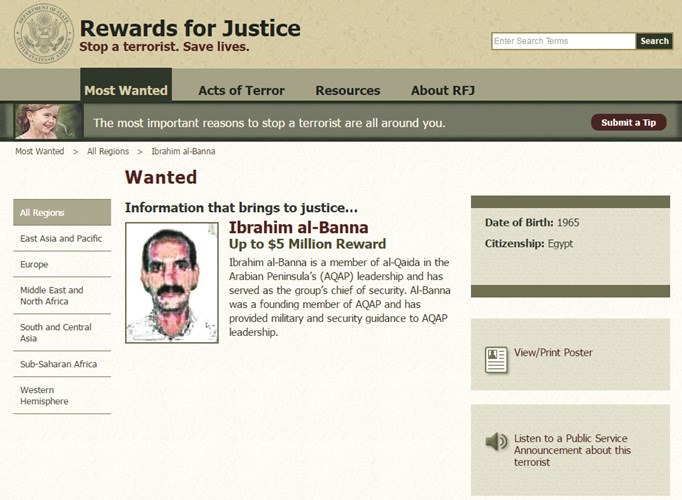Click the smiling girl banner image

tap(47, 121)
